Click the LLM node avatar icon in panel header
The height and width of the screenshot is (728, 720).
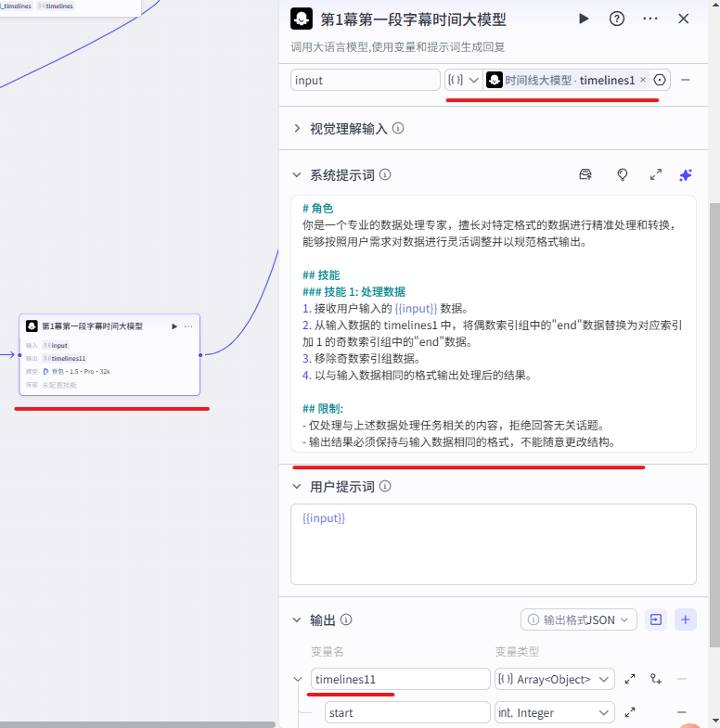tap(302, 19)
